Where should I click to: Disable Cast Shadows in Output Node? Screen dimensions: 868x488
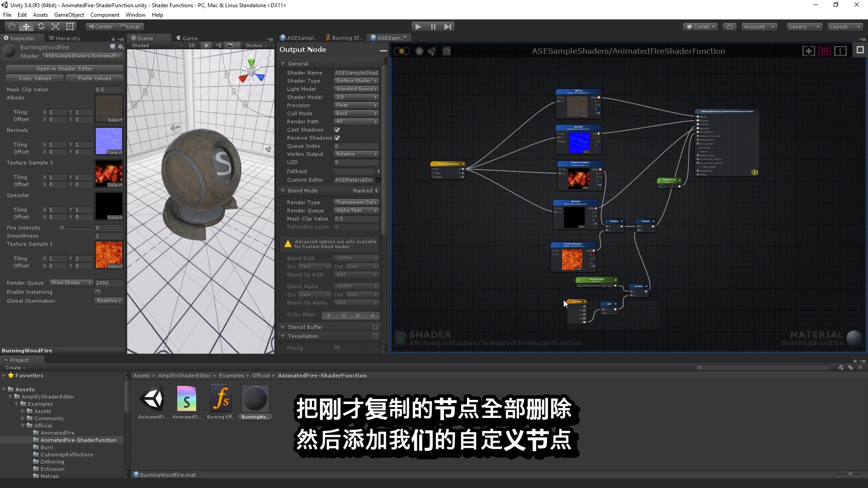pos(337,130)
